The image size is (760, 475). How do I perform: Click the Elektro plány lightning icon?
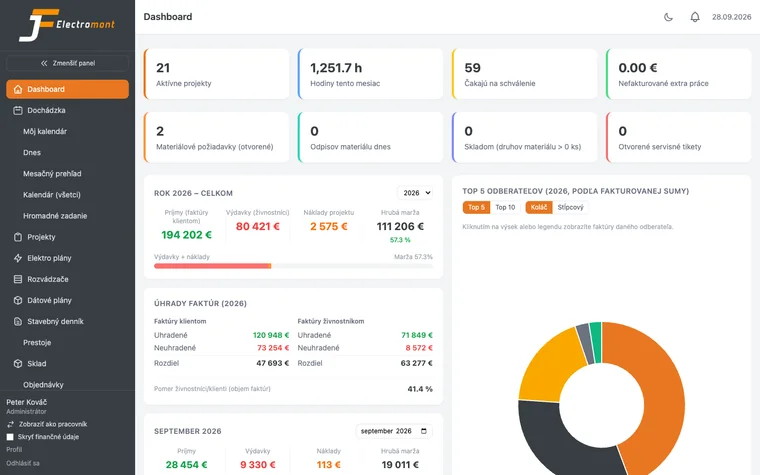[18, 258]
